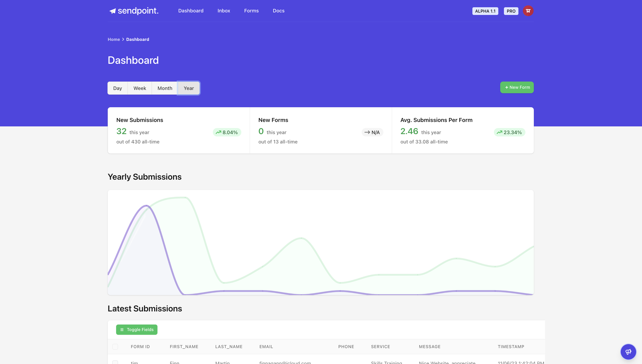Click the ALPHA 1.1 badge

(485, 11)
